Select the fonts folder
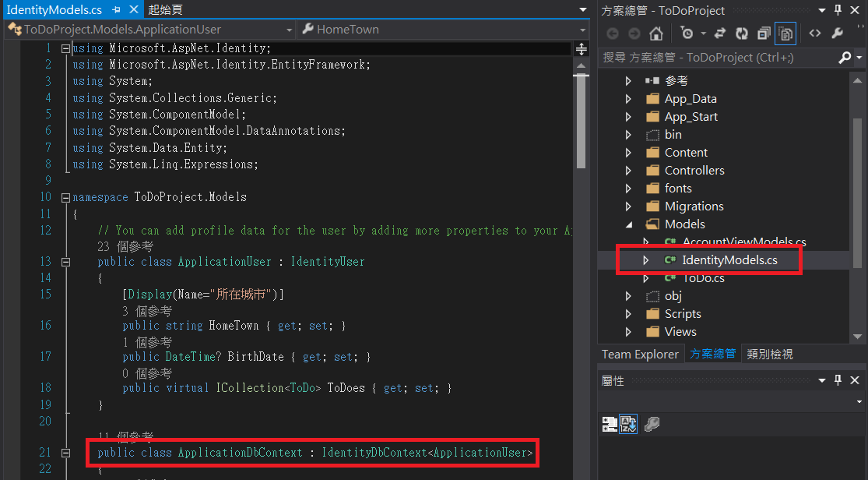The height and width of the screenshot is (480, 868). click(678, 189)
